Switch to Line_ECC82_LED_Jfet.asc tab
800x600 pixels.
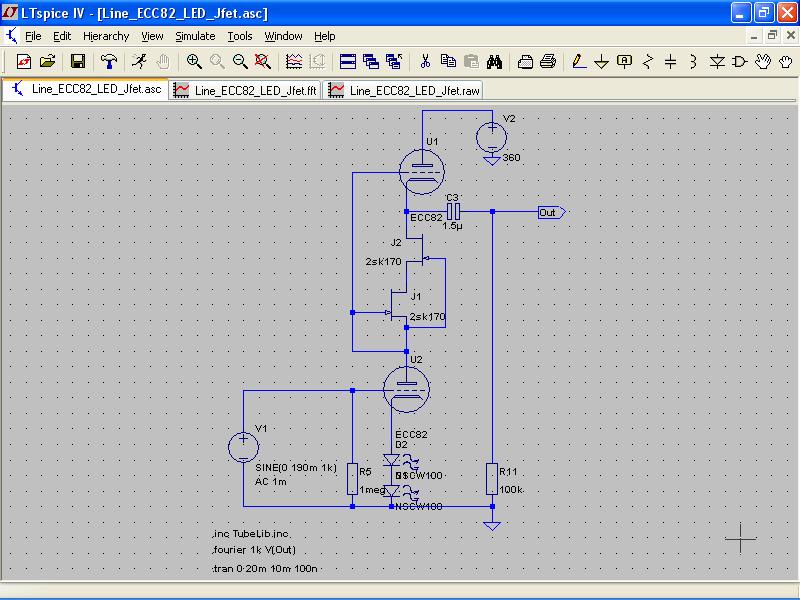[86, 89]
